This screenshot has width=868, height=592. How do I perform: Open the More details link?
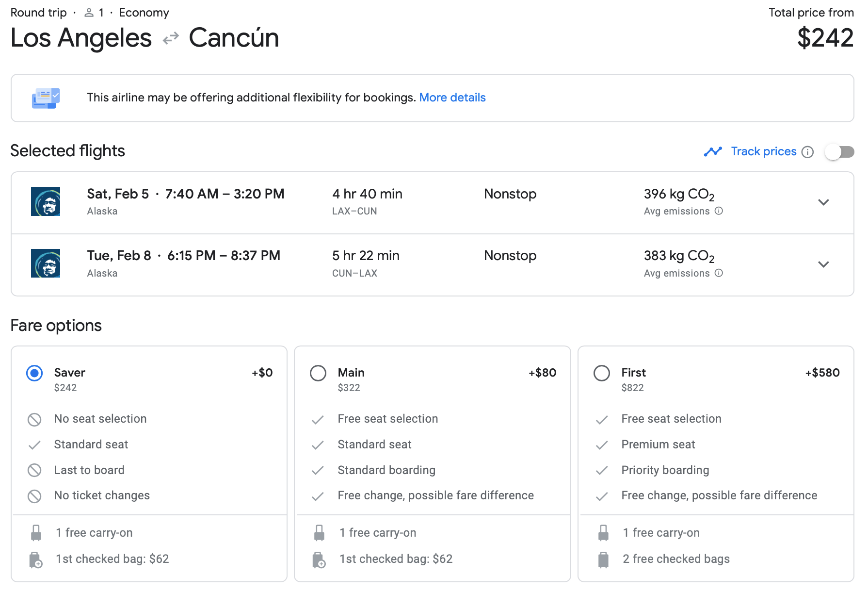(x=452, y=98)
